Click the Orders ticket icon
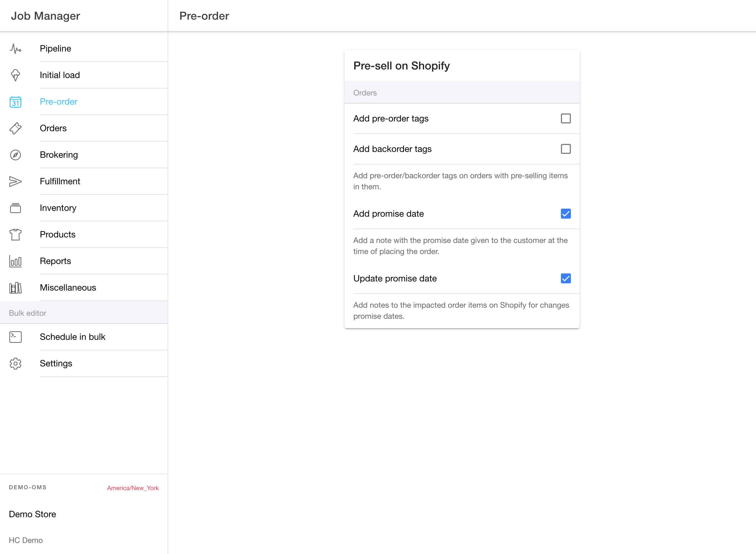Viewport: 756px width, 554px height. [15, 128]
